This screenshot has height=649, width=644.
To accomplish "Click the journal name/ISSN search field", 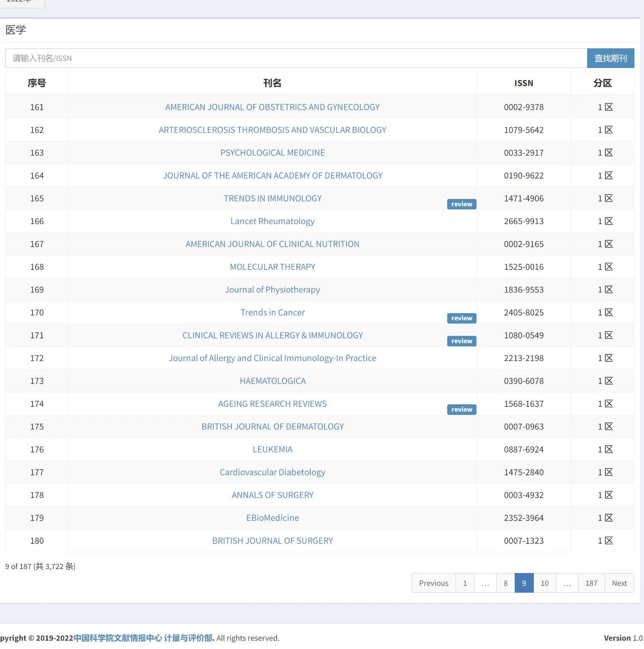I will [296, 58].
